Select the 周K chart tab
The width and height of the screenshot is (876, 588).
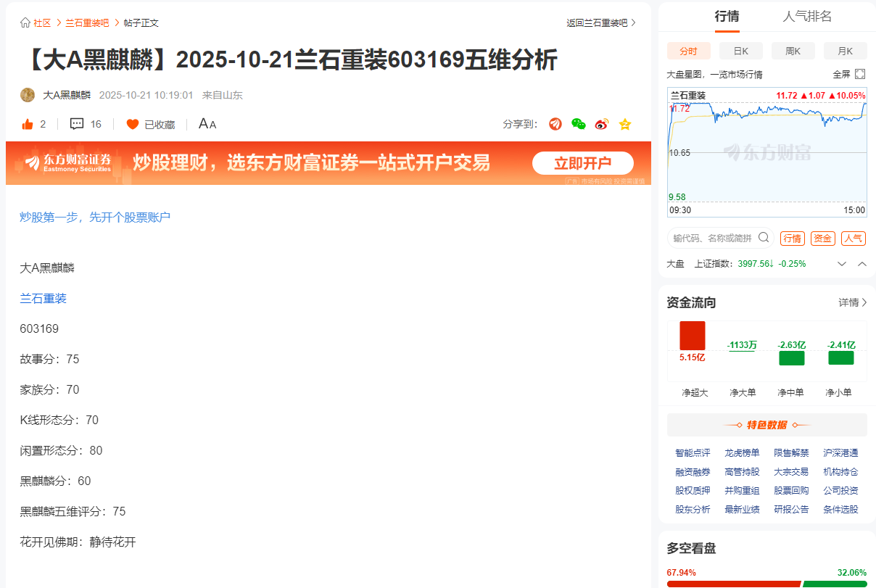[x=793, y=51]
